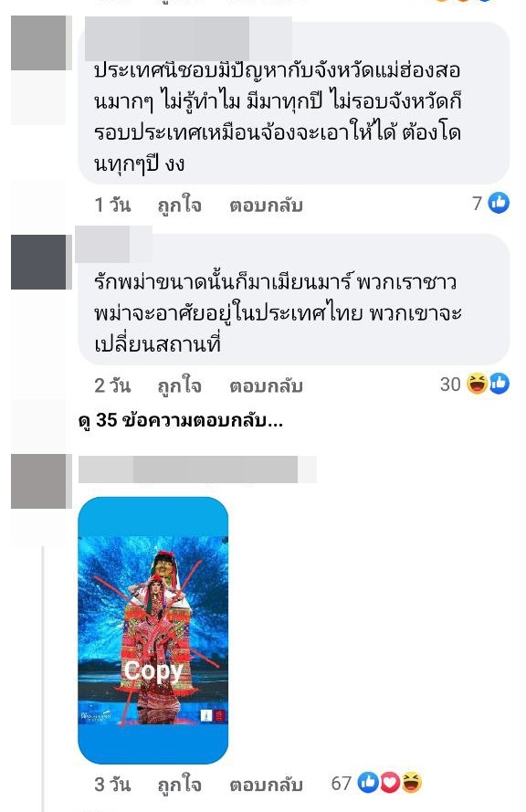Screen dimensions: 526x812
Task: Click the blue like reaction icon beside count 7
Action: click(x=500, y=203)
